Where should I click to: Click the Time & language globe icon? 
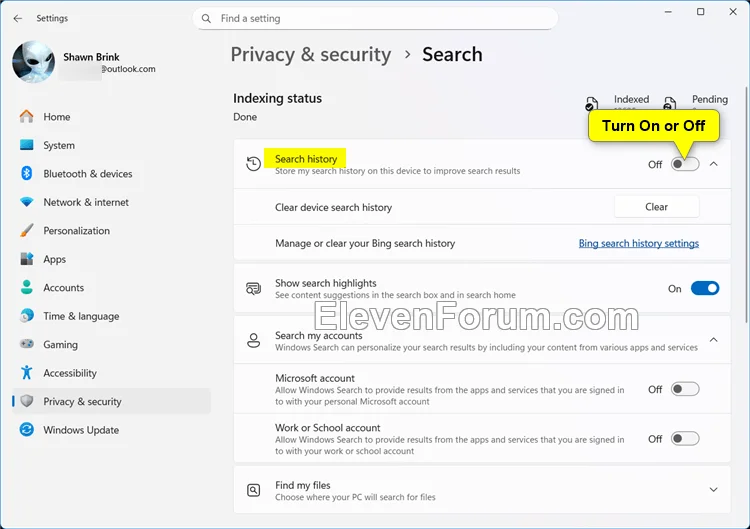click(x=27, y=316)
